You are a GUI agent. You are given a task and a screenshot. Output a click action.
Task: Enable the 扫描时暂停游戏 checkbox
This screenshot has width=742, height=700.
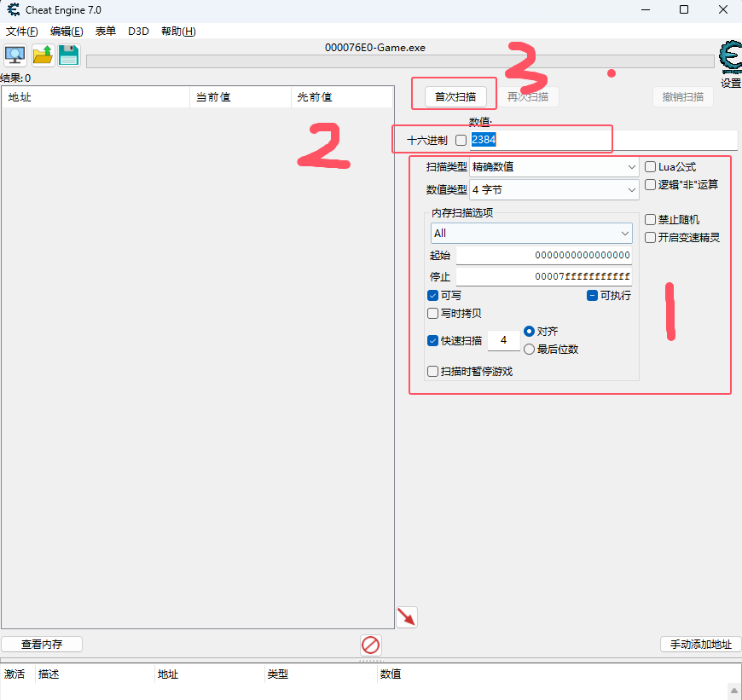(x=432, y=371)
